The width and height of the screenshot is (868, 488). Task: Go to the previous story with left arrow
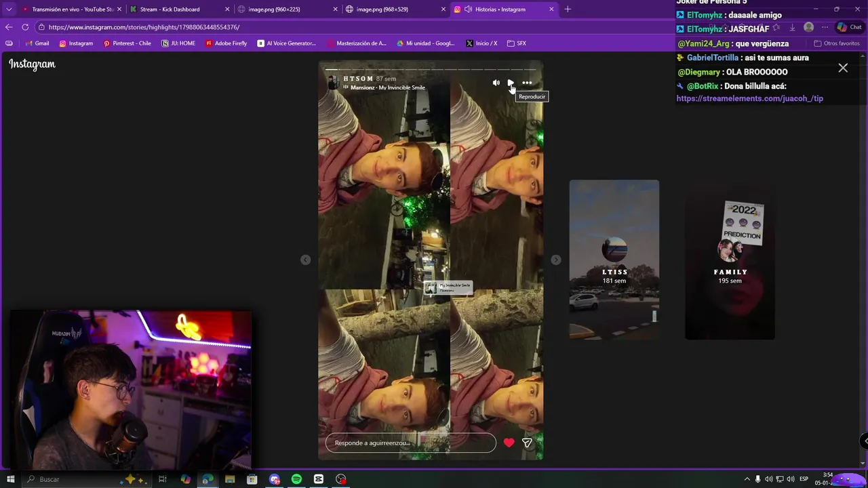[x=306, y=260]
